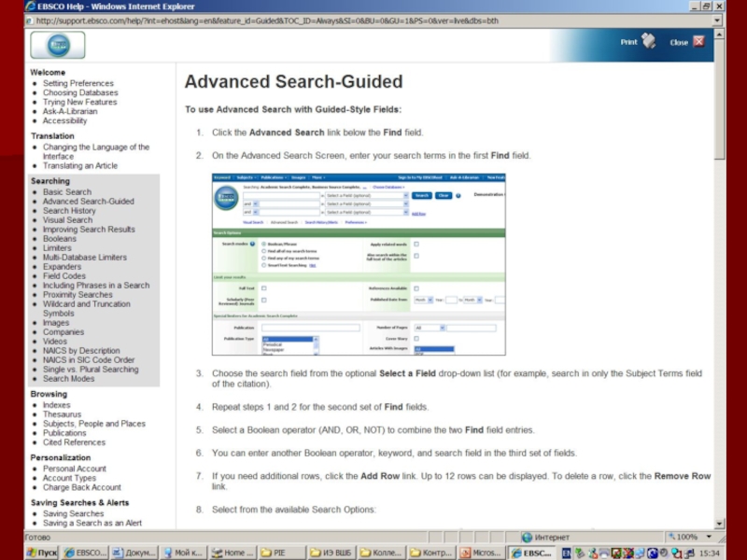Switch to the Докум... taskbar window
Image resolution: width=747 pixels, height=560 pixels.
(x=134, y=553)
